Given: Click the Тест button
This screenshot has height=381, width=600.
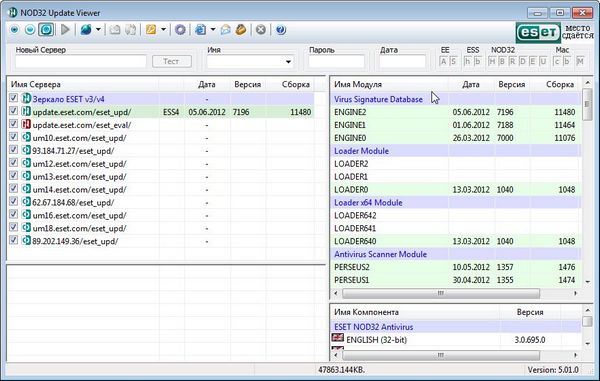Looking at the screenshot, I should tap(172, 61).
